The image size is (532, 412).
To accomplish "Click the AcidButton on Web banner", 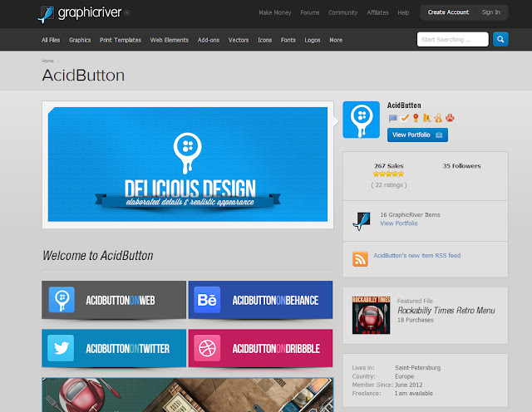I will click(x=114, y=300).
